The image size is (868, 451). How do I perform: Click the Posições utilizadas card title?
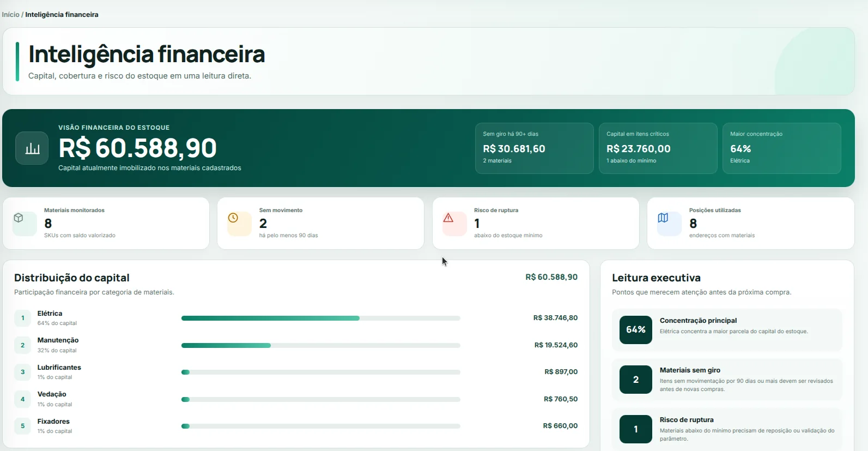tap(715, 211)
